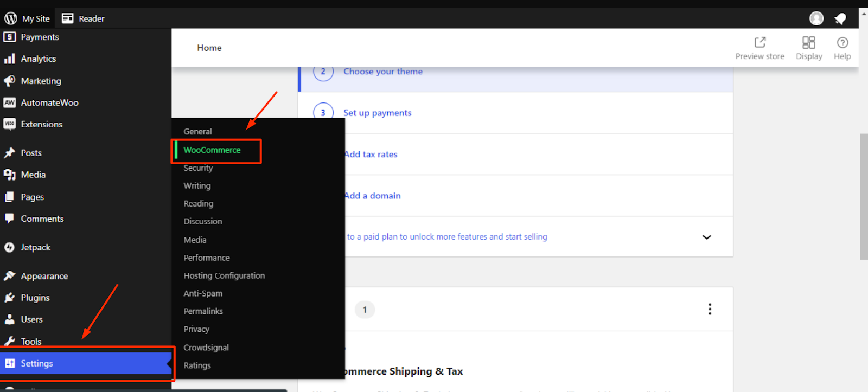This screenshot has height=392, width=868.
Task: Open the three-dot options menu
Action: [x=710, y=309]
